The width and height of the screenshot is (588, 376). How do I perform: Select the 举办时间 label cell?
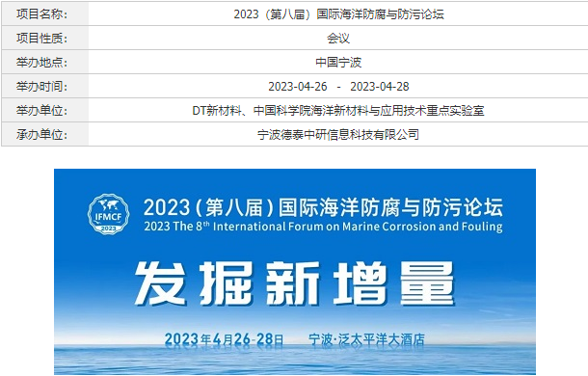(x=45, y=86)
